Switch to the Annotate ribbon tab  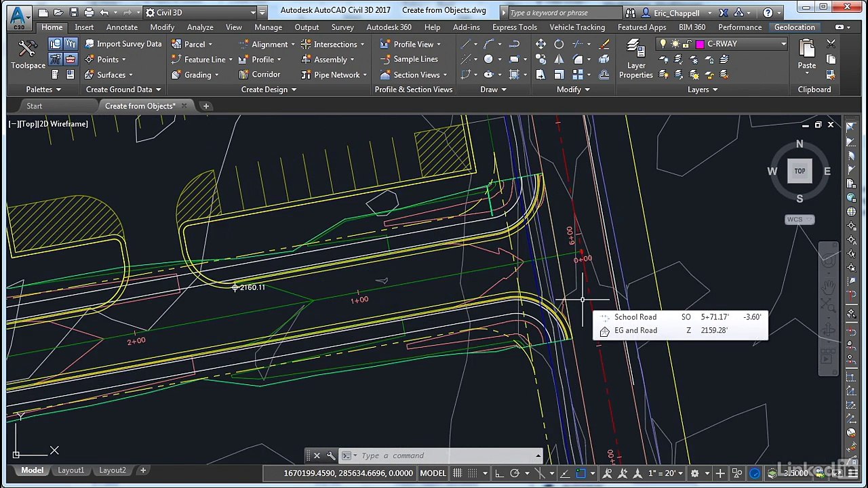121,27
